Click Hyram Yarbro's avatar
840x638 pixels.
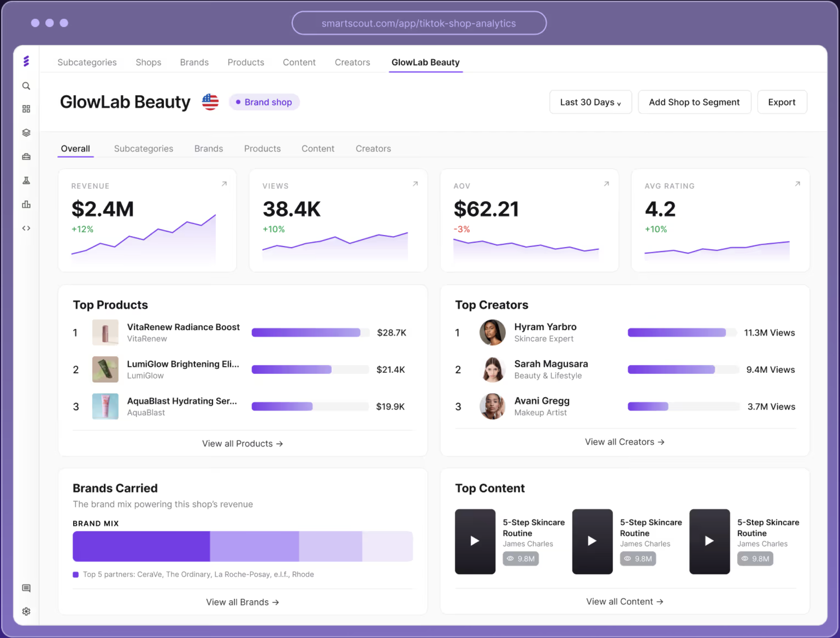click(x=492, y=333)
